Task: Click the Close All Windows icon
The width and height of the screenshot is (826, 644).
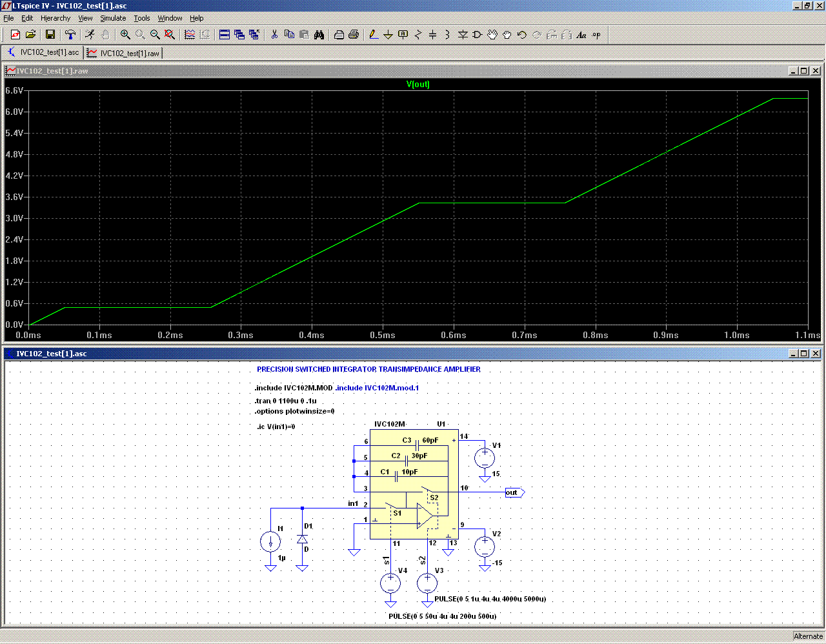Action: point(254,35)
